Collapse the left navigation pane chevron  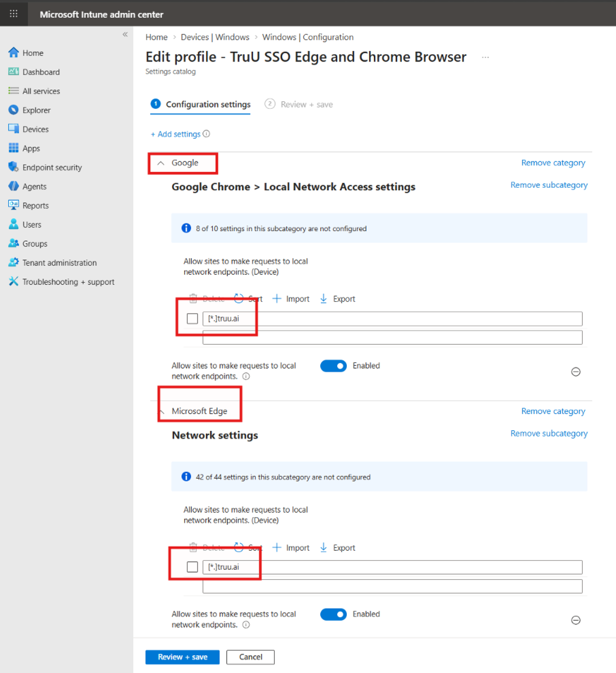click(125, 34)
